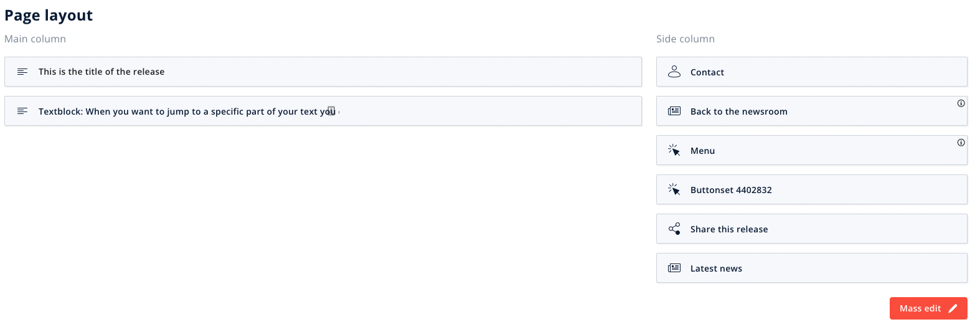Viewport: 980px width, 332px height.
Task: Click the newspaper icon beside Back to the newsroom
Action: (674, 111)
